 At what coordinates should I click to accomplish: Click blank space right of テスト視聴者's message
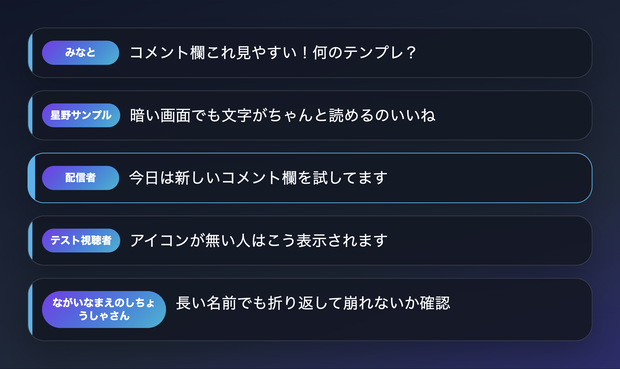point(488,240)
